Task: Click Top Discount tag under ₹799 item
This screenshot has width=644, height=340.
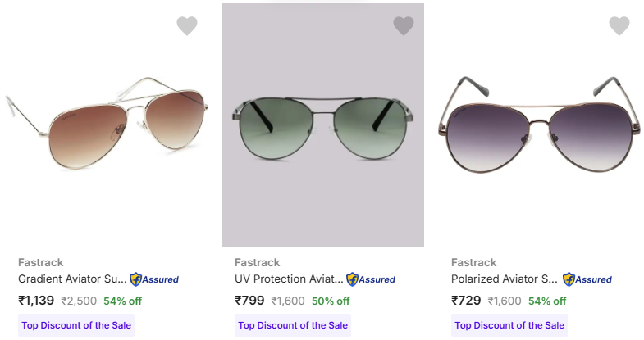Action: [x=293, y=325]
